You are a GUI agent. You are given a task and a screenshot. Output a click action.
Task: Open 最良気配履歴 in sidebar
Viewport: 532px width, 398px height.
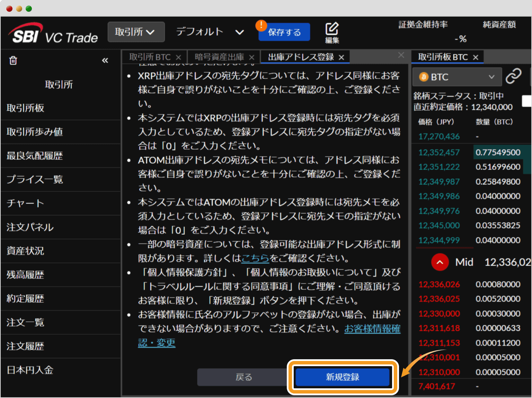click(x=61, y=156)
